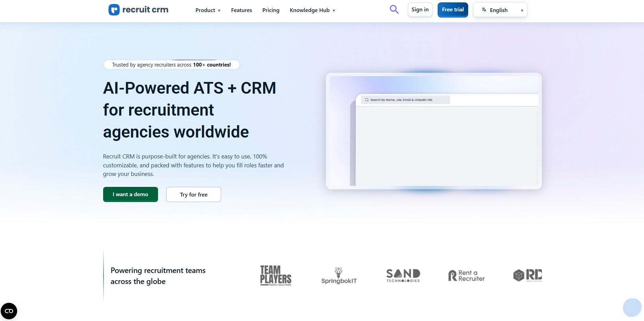Click the Recruit CRM logo
The height and width of the screenshot is (321, 644).
[x=138, y=10]
